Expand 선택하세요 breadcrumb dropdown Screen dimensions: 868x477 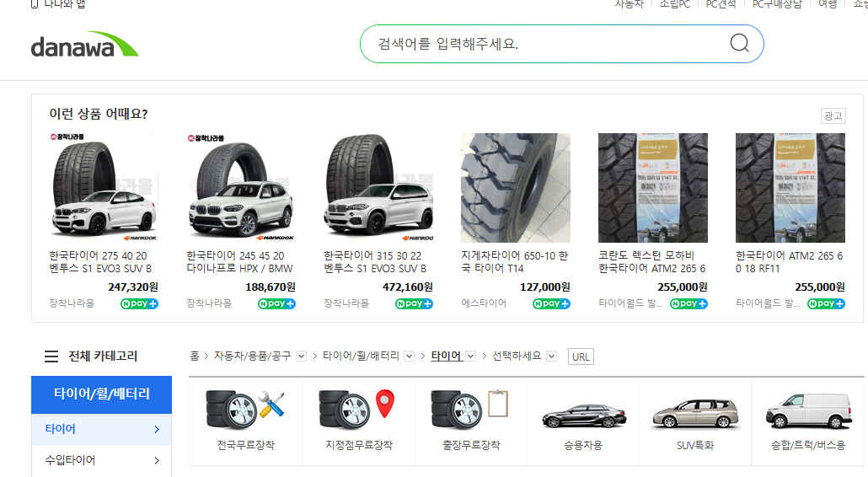click(x=551, y=356)
